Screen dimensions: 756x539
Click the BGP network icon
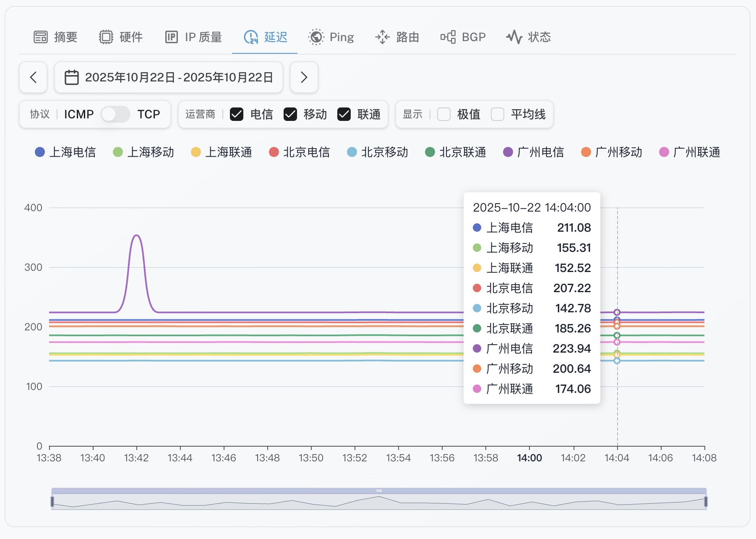tap(448, 37)
